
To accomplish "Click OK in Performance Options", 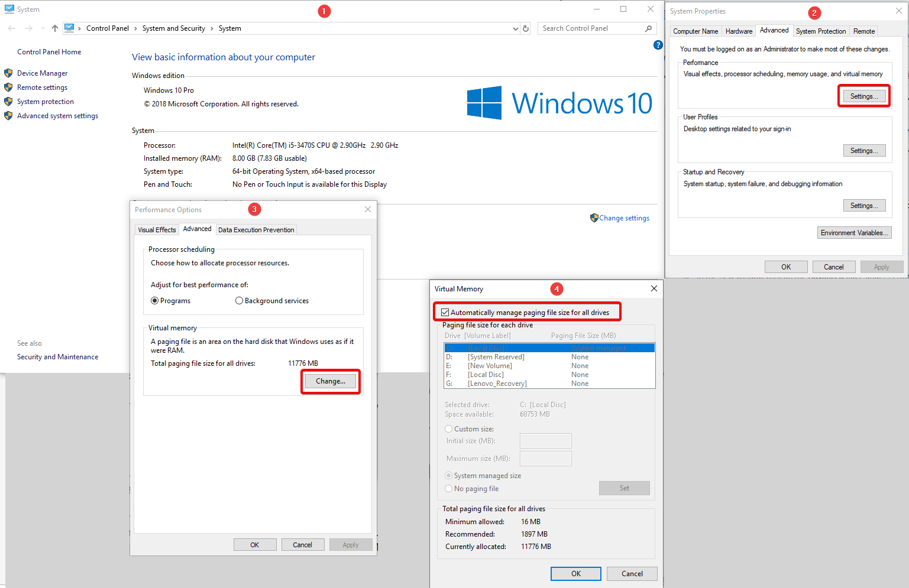I will tap(255, 545).
